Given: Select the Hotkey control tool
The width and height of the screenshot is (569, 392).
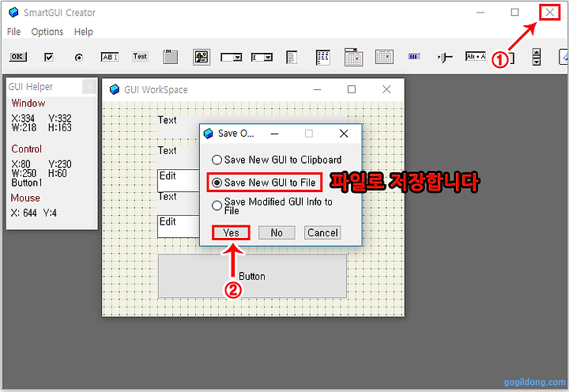Looking at the screenshot, I should pyautogui.click(x=476, y=56).
